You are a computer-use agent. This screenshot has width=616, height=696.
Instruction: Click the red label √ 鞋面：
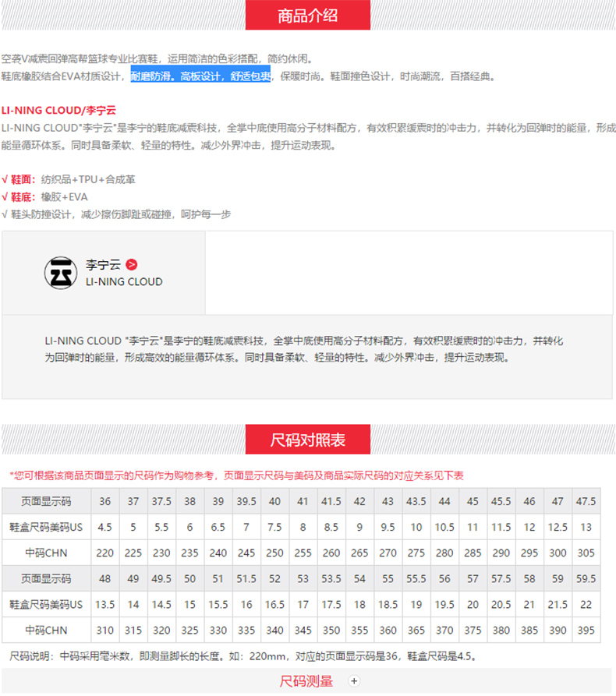(19, 179)
